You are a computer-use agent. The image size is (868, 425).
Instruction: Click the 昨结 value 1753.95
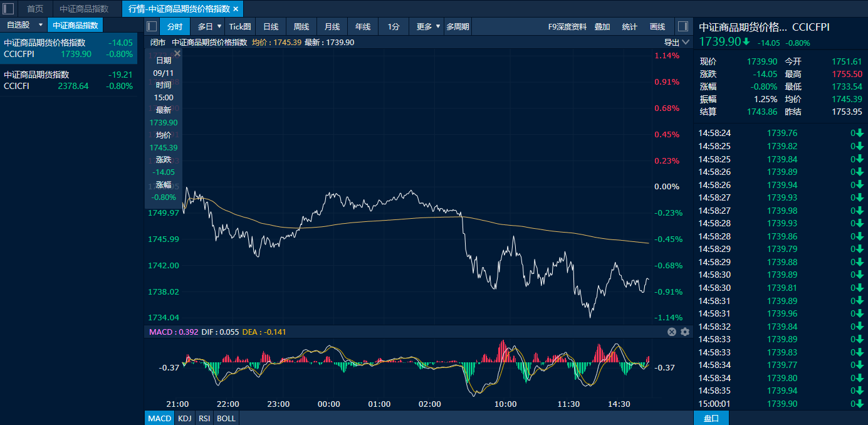[847, 112]
